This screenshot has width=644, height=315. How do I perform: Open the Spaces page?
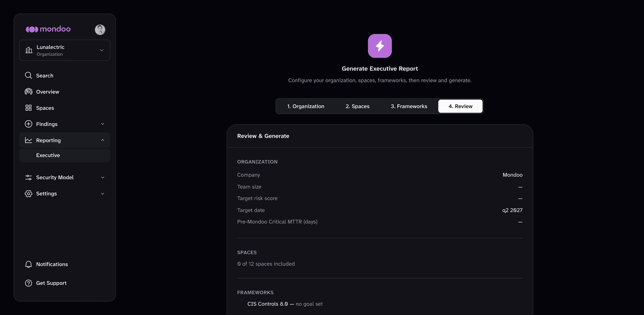coord(65,108)
